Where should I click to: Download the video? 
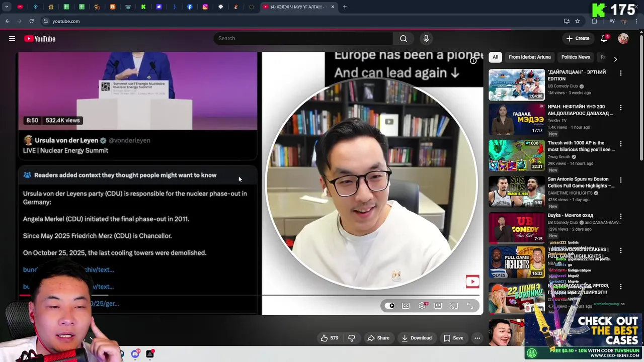pyautogui.click(x=417, y=338)
